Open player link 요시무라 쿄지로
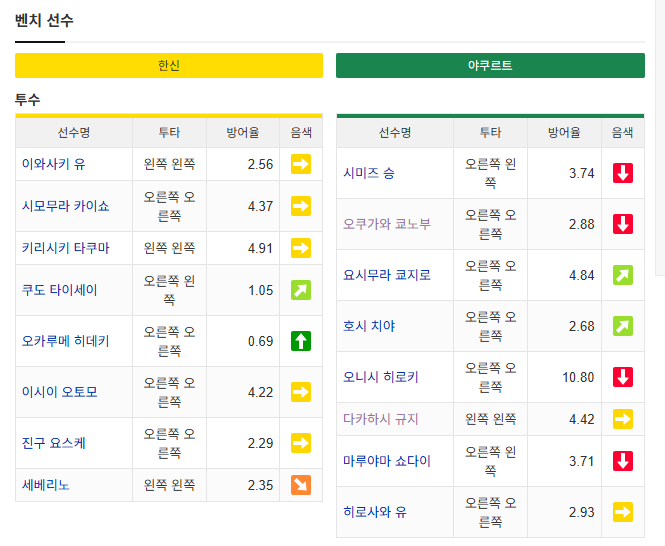Viewport: 665px width, 546px height. click(x=387, y=275)
